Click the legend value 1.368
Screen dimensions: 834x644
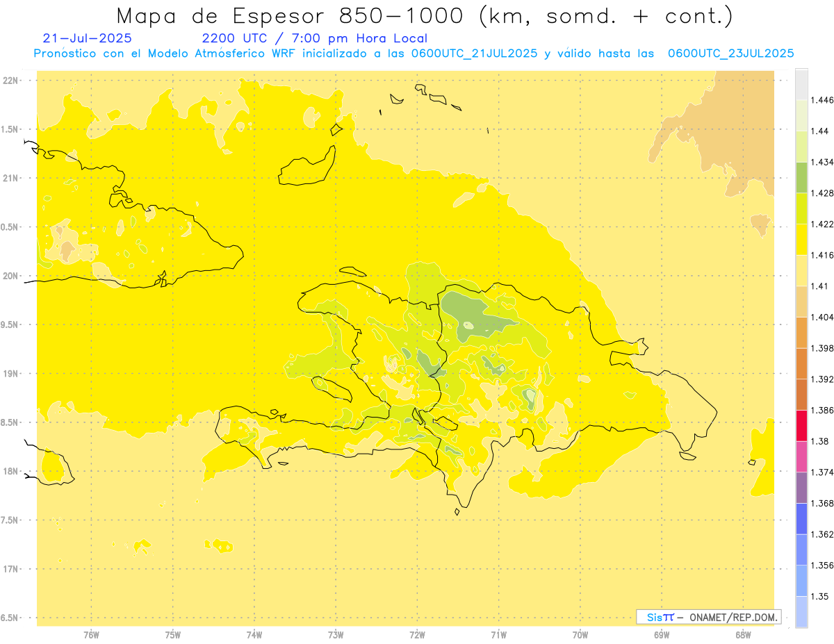tap(823, 504)
